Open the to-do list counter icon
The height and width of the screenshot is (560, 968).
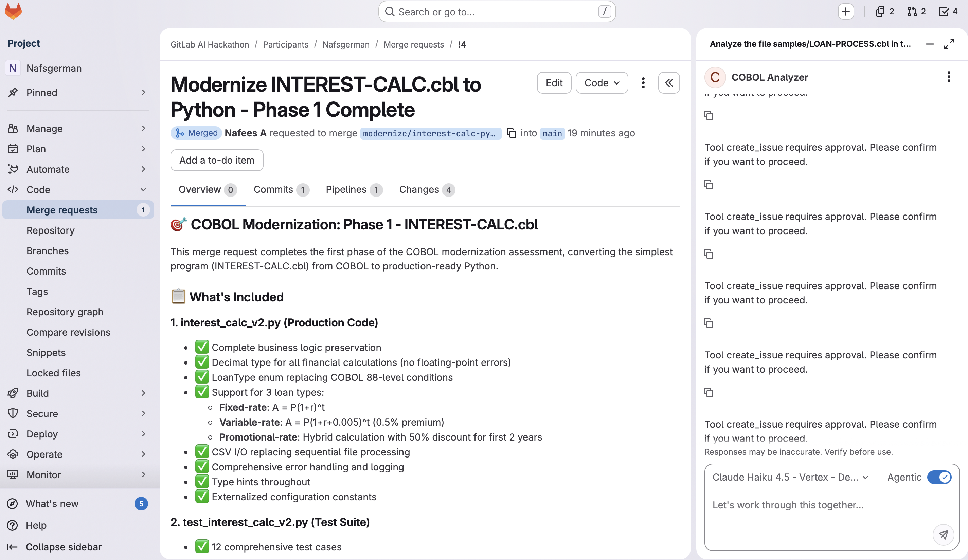(x=948, y=12)
